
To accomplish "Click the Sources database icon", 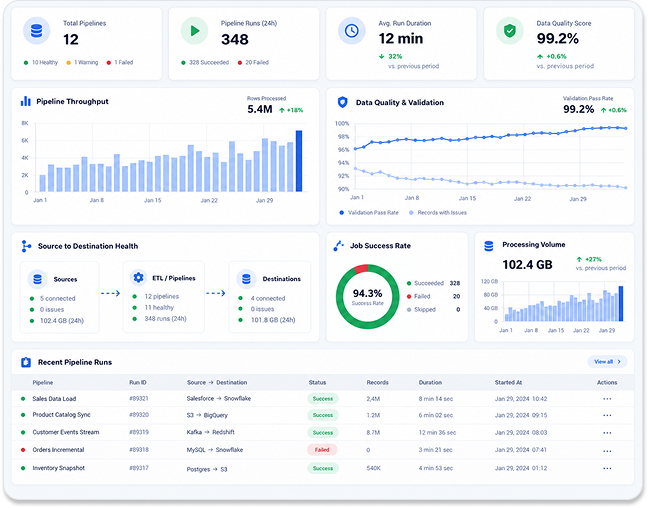I will (38, 279).
